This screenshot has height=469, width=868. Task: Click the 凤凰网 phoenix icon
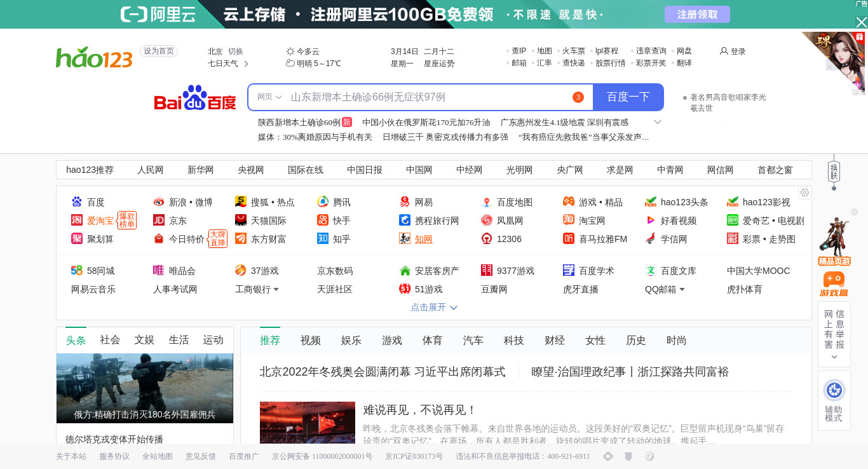point(487,221)
